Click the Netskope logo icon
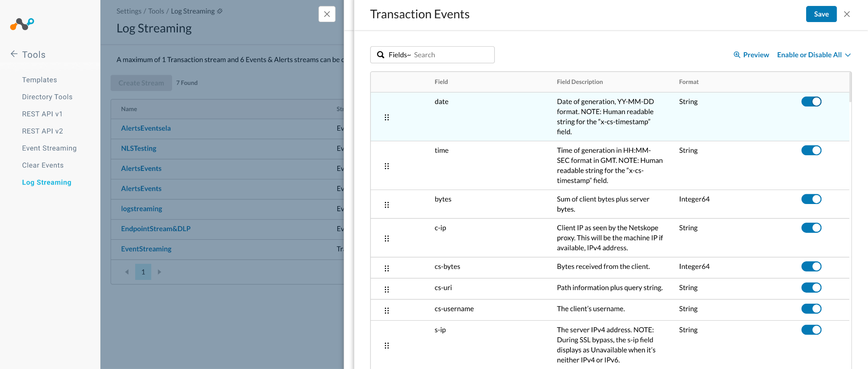The width and height of the screenshot is (868, 369). [x=22, y=24]
